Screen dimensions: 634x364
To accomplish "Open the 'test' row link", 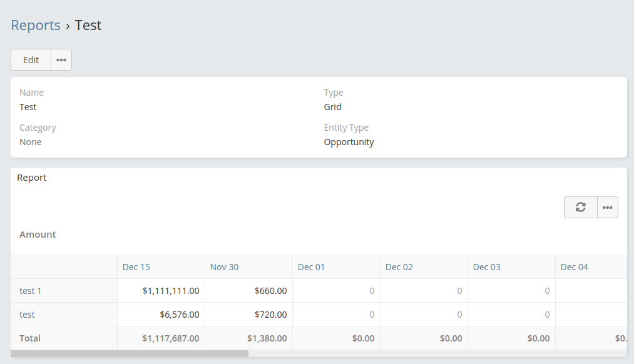I will click(27, 315).
